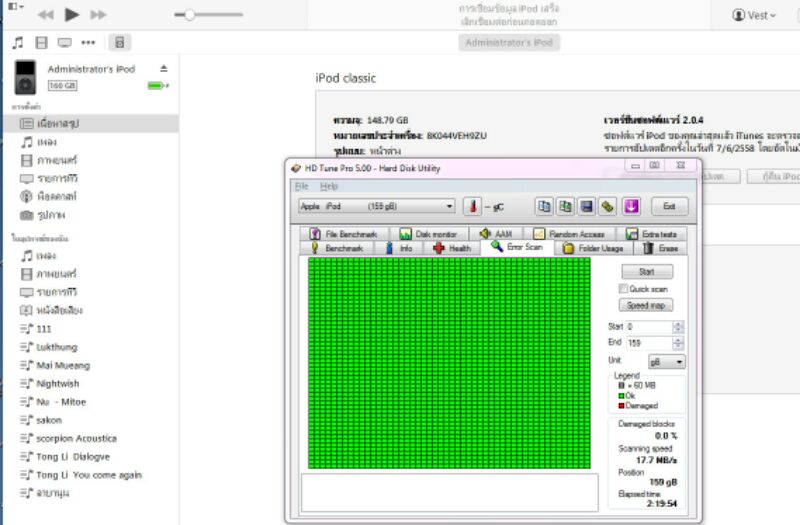Image resolution: width=800 pixels, height=525 pixels.
Task: Click the save screenshot floppy icon in HD Tune
Action: 588,206
